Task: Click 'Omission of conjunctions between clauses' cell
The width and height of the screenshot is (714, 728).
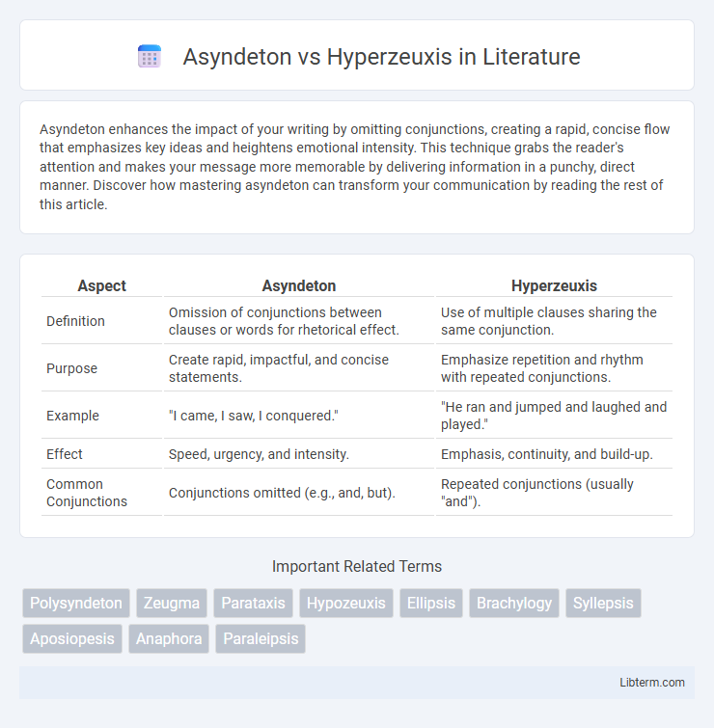Action: click(x=299, y=321)
